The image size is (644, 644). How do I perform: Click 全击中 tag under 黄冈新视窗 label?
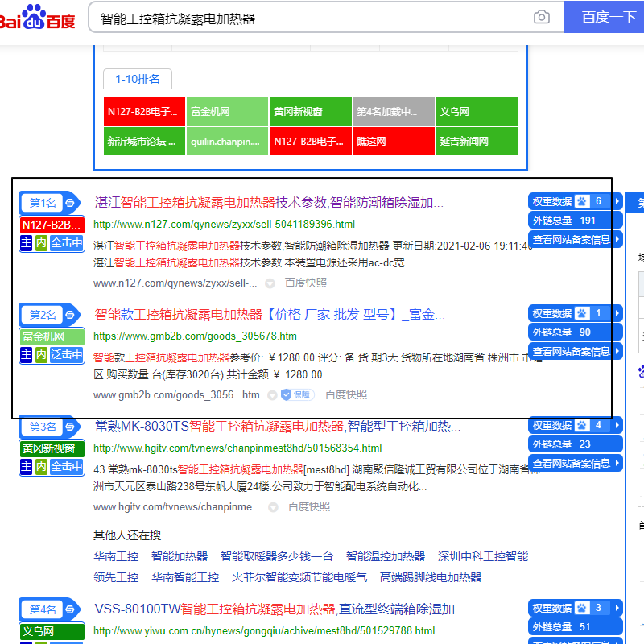67,467
